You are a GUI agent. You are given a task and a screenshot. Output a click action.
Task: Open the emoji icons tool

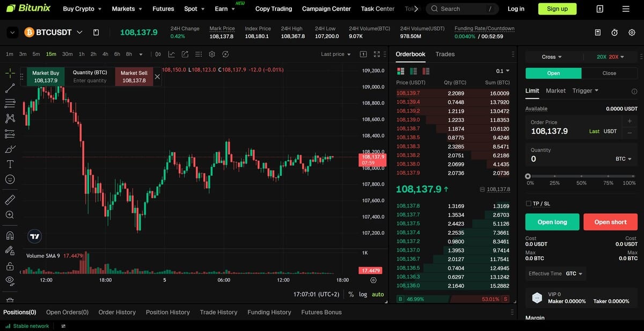click(x=10, y=179)
